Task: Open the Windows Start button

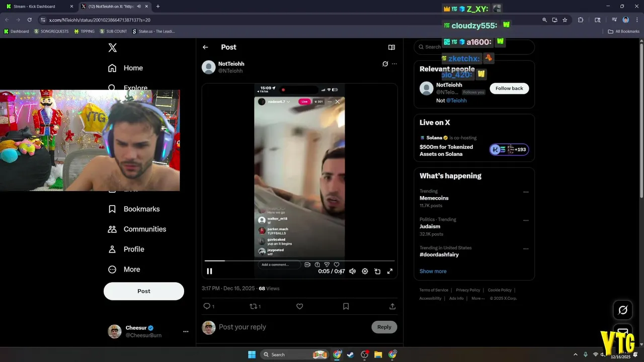Action: coord(252,354)
